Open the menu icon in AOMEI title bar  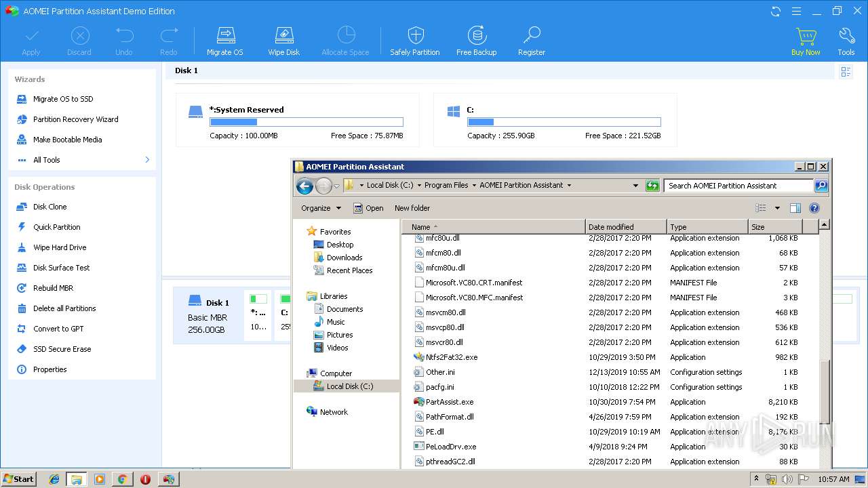coord(796,11)
